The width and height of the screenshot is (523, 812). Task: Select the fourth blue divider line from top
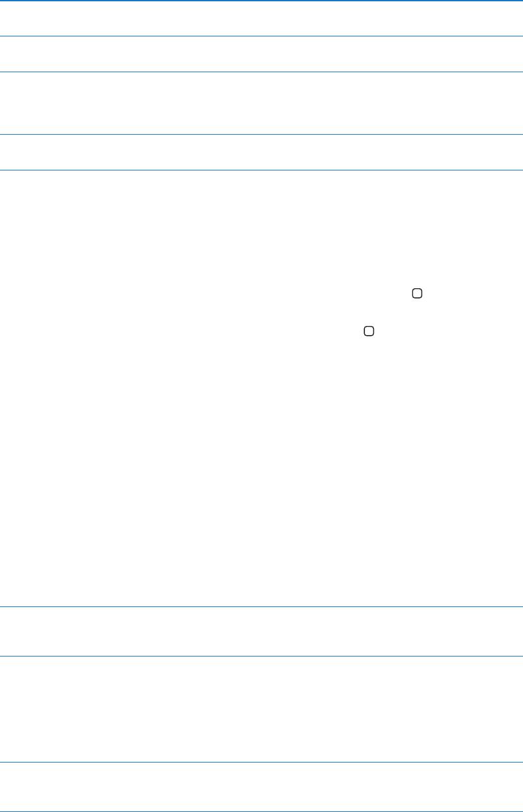[261, 134]
